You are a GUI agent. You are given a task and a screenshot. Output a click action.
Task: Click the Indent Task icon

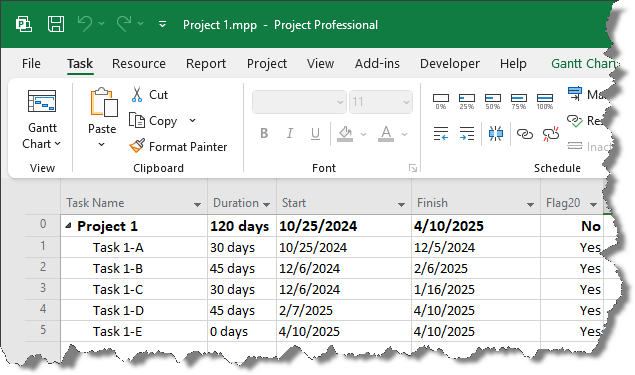coord(467,133)
